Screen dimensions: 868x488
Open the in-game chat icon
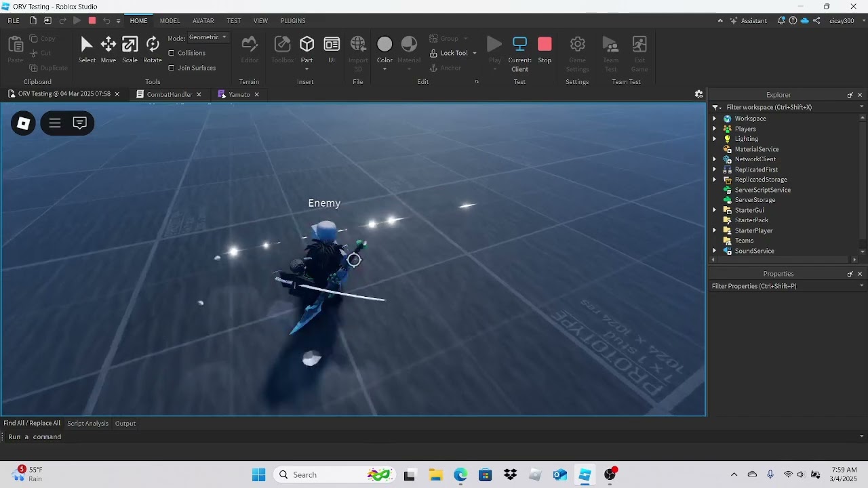80,123
